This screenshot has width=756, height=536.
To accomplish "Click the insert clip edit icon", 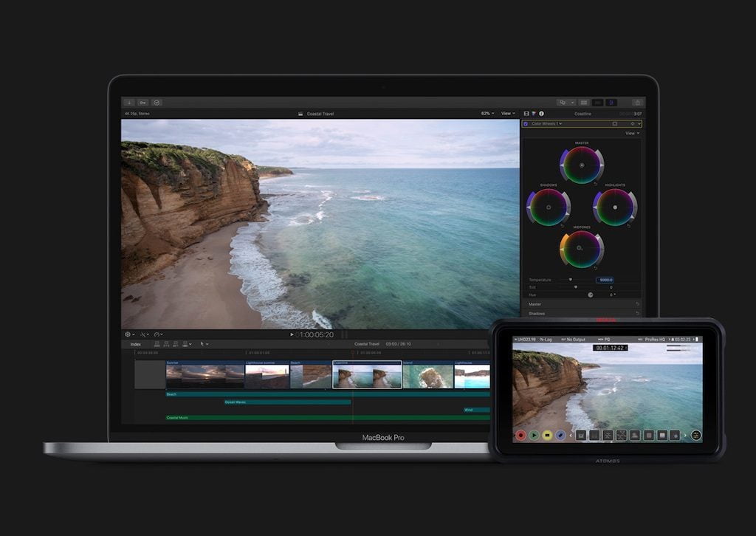I will point(166,344).
